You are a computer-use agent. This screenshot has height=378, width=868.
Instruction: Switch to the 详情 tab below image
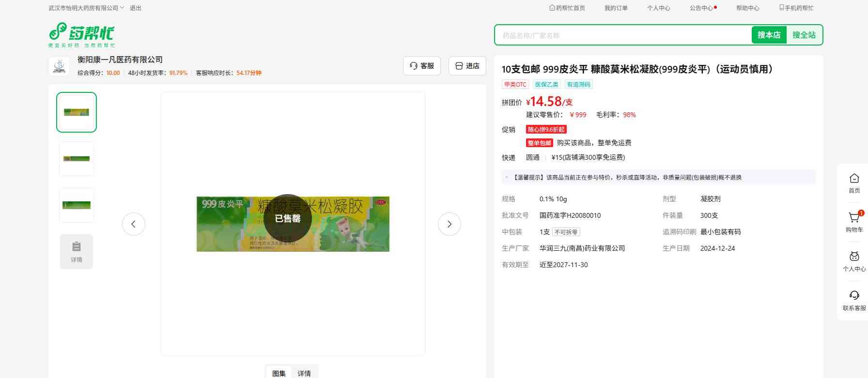click(304, 373)
